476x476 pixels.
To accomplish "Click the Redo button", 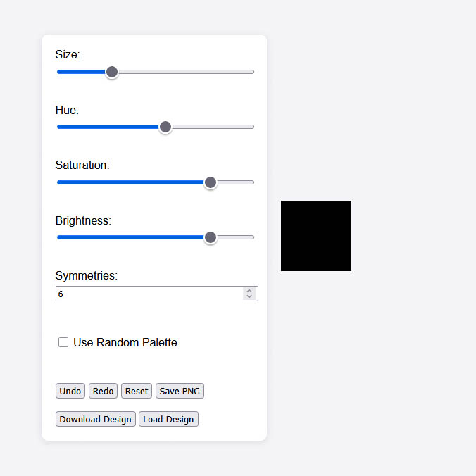I will [x=103, y=391].
